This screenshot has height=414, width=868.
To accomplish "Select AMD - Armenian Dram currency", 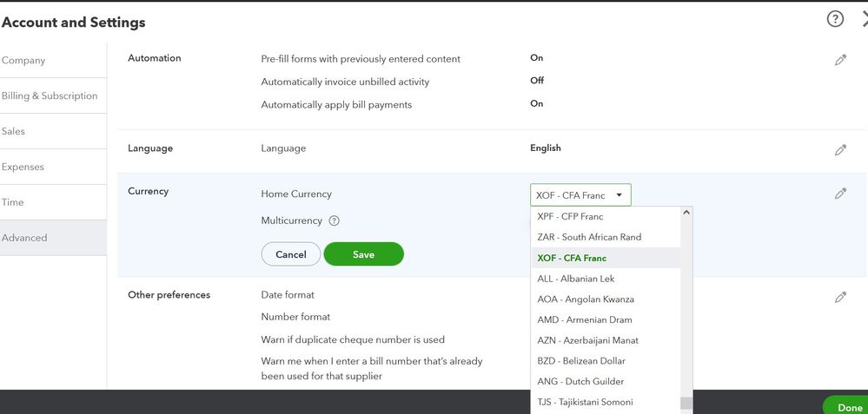I will pyautogui.click(x=584, y=319).
